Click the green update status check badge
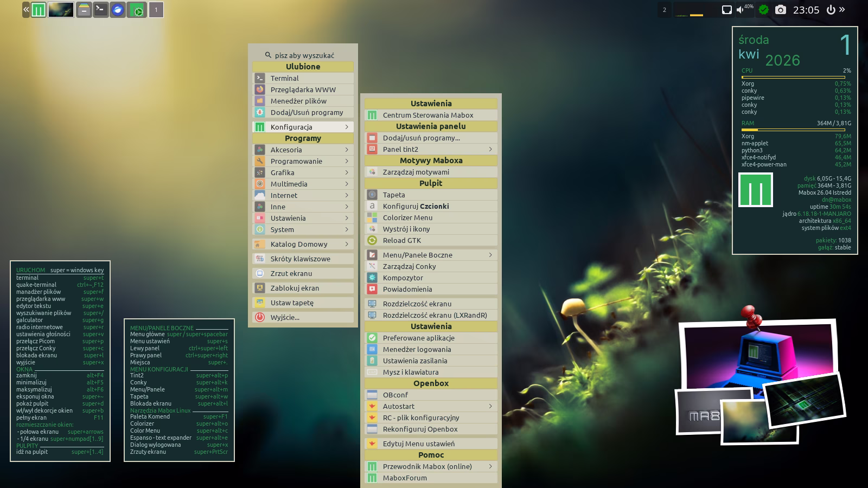Viewport: 868px width, 488px height. (x=763, y=10)
